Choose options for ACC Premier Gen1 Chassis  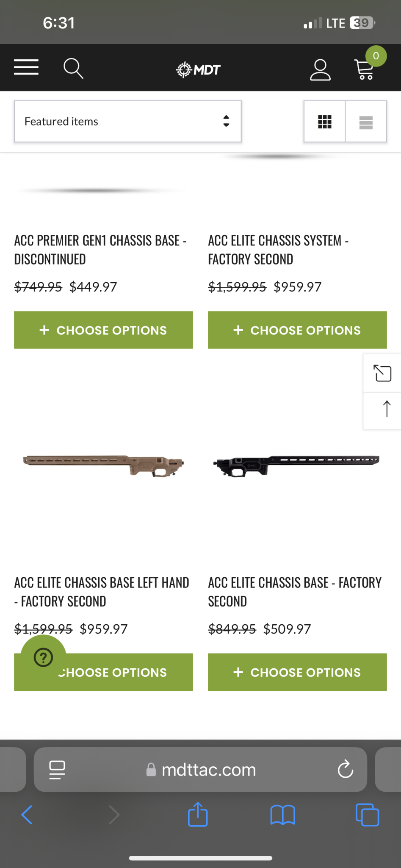pos(103,330)
